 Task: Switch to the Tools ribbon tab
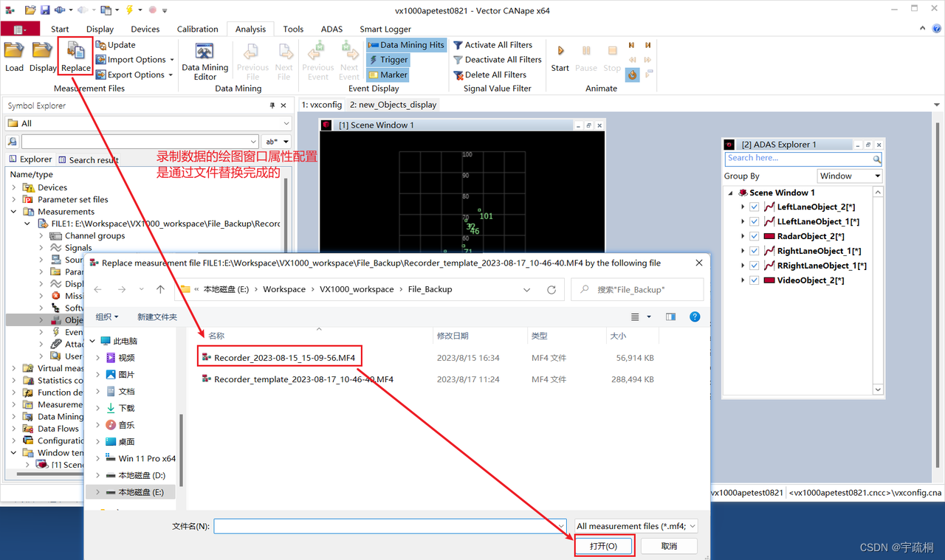point(293,30)
